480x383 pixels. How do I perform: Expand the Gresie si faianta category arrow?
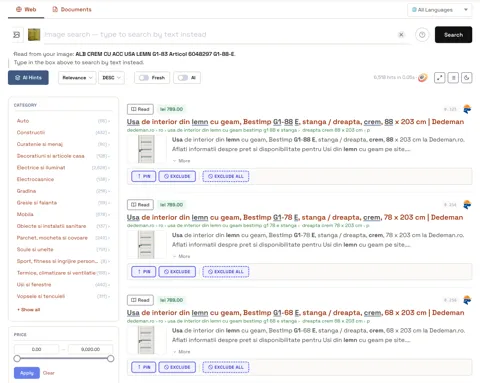[109, 203]
